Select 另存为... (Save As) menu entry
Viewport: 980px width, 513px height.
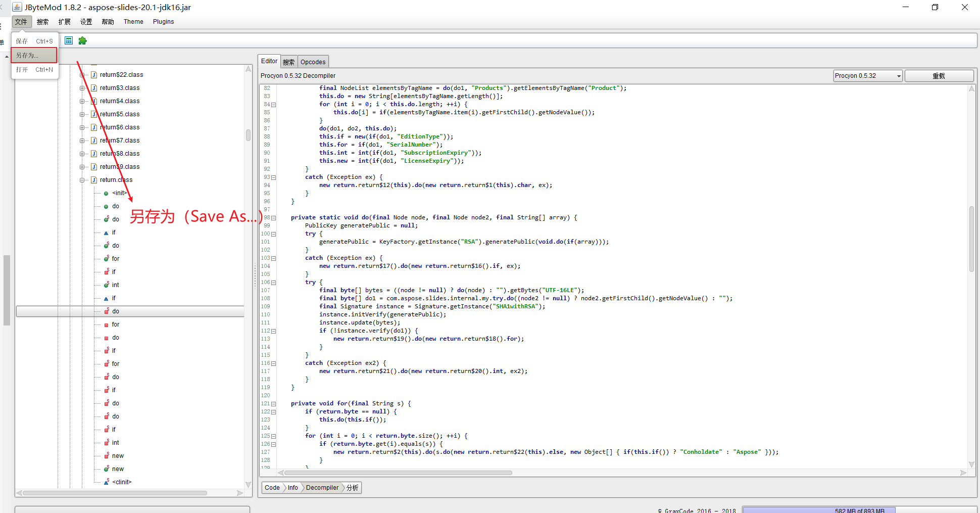coord(34,55)
